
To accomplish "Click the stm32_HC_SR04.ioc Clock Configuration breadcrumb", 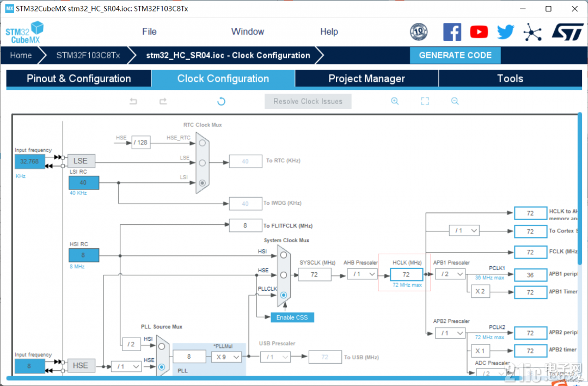I will (x=228, y=56).
